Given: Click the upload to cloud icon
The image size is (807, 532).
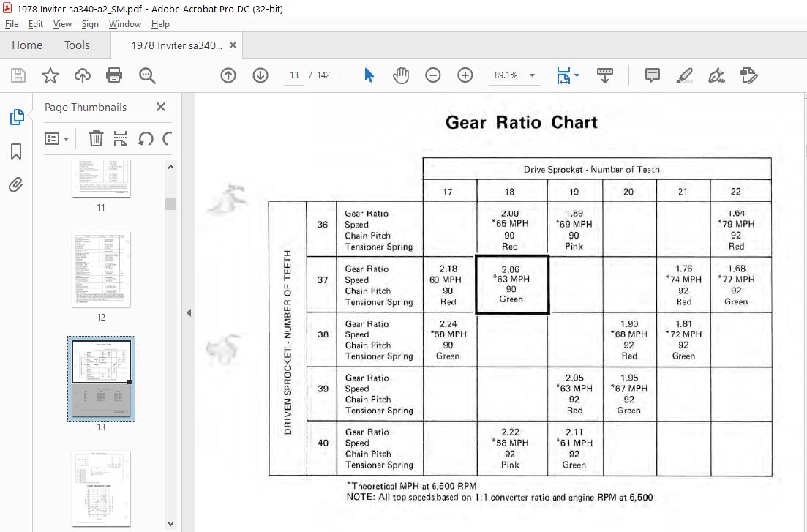Looking at the screenshot, I should tap(83, 75).
